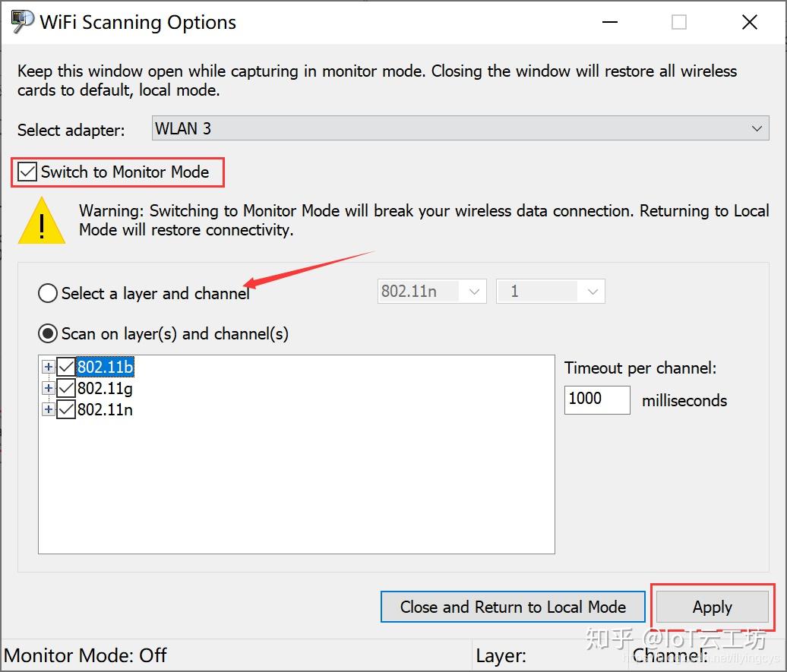Uncheck the 802.11n protocol layer
The height and width of the screenshot is (672, 787).
coord(65,409)
